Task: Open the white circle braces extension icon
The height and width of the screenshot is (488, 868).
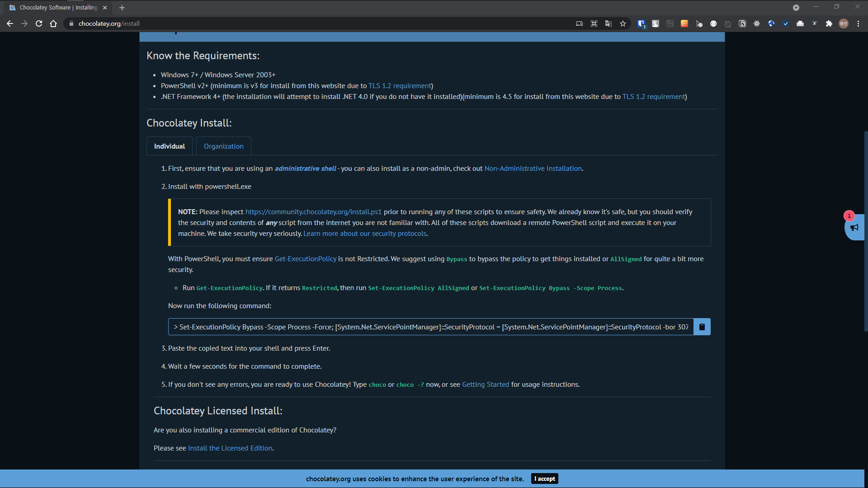Action: click(713, 23)
